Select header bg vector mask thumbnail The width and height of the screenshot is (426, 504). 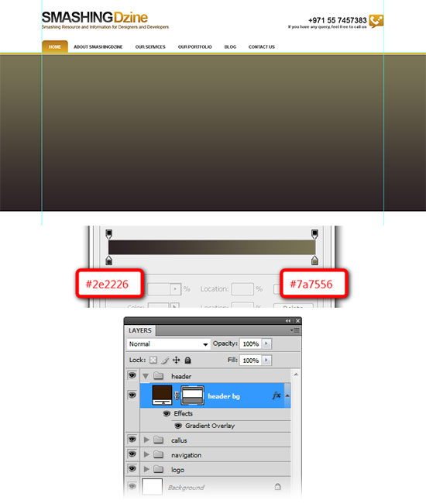click(x=193, y=395)
